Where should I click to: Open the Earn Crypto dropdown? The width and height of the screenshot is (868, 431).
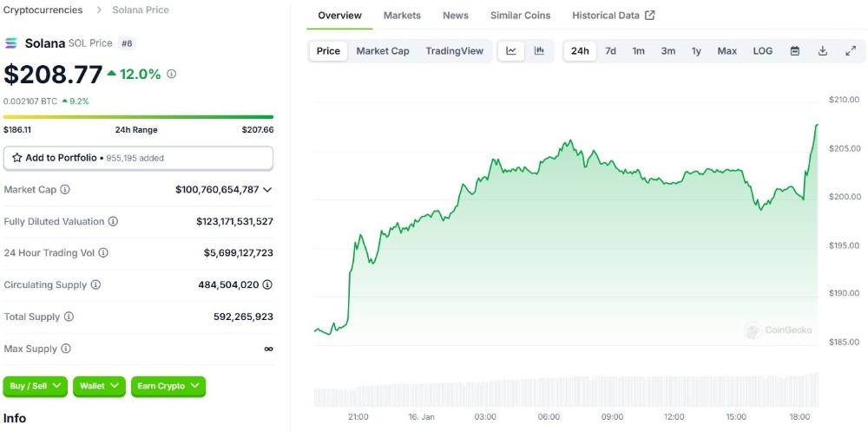tap(168, 386)
